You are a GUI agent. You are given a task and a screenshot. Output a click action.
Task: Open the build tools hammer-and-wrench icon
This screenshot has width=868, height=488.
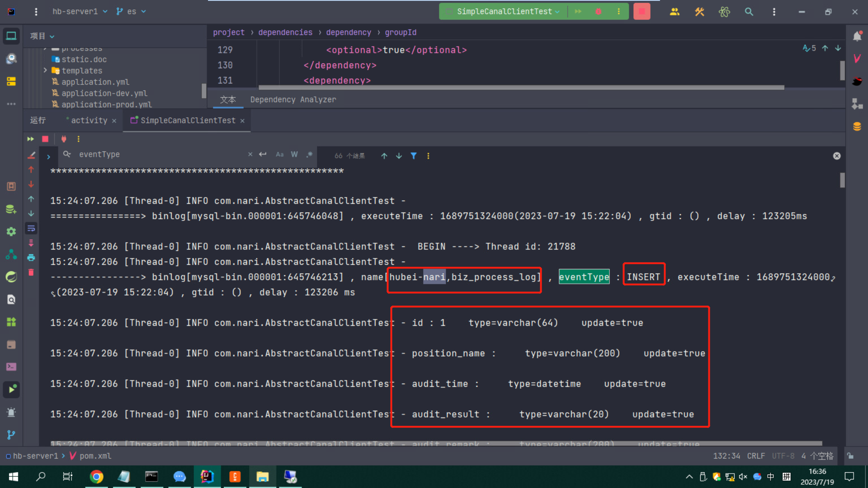click(699, 12)
